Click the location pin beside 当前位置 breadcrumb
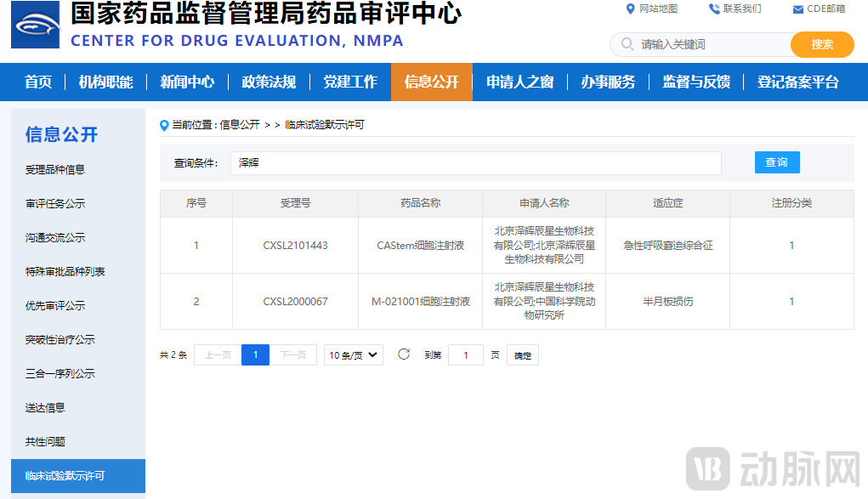 (x=165, y=124)
